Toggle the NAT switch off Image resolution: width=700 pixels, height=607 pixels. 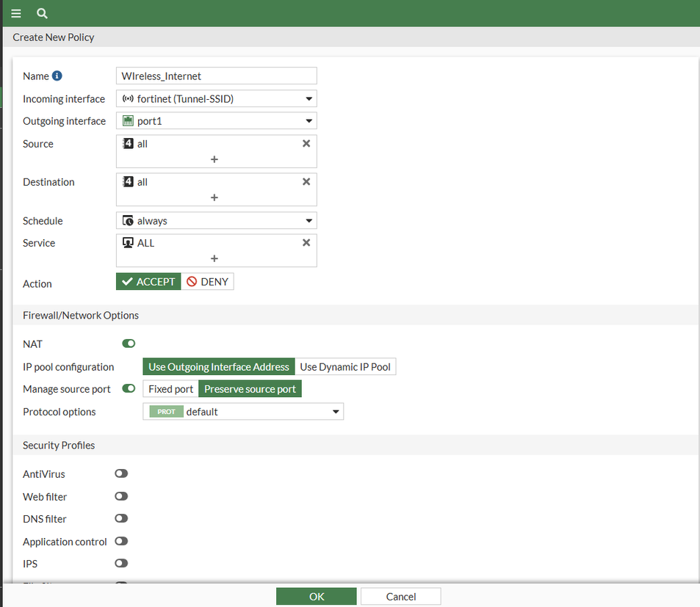[x=129, y=344]
